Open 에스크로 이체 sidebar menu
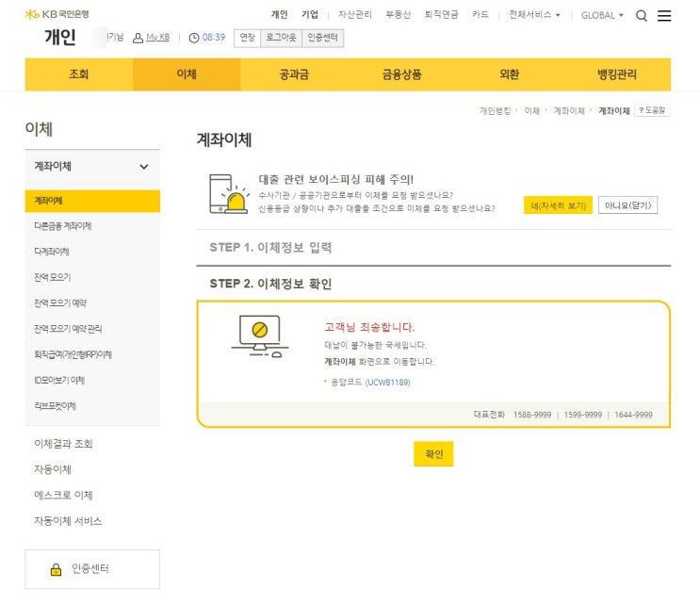Image resolution: width=700 pixels, height=605 pixels. click(63, 496)
